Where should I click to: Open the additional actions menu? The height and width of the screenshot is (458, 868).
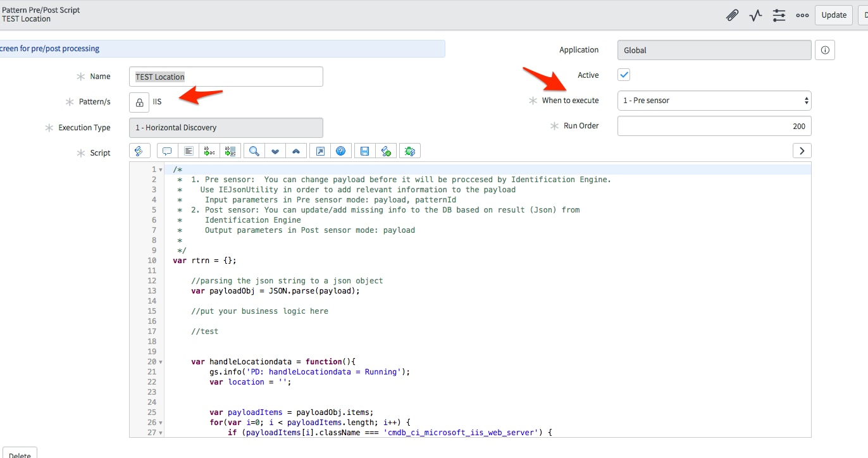802,15
